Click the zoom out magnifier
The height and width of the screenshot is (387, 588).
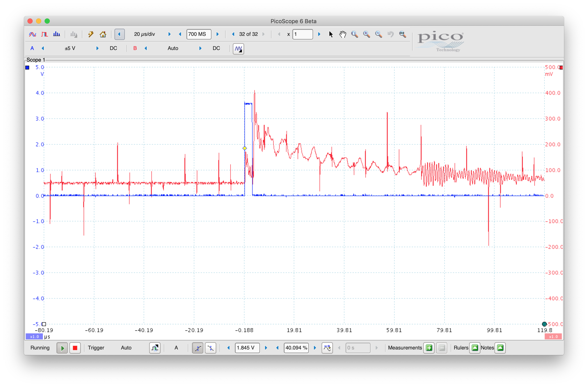(379, 34)
